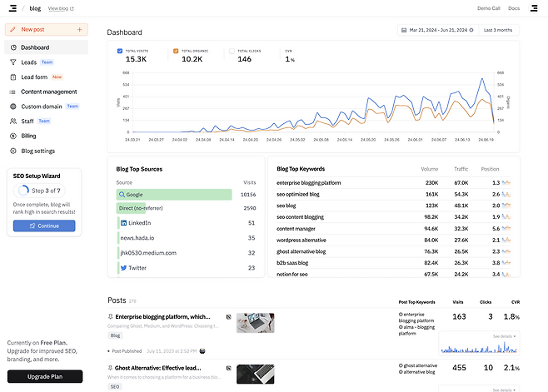Click the Staff people icon
Screen dimensions: 548x392
point(13,122)
